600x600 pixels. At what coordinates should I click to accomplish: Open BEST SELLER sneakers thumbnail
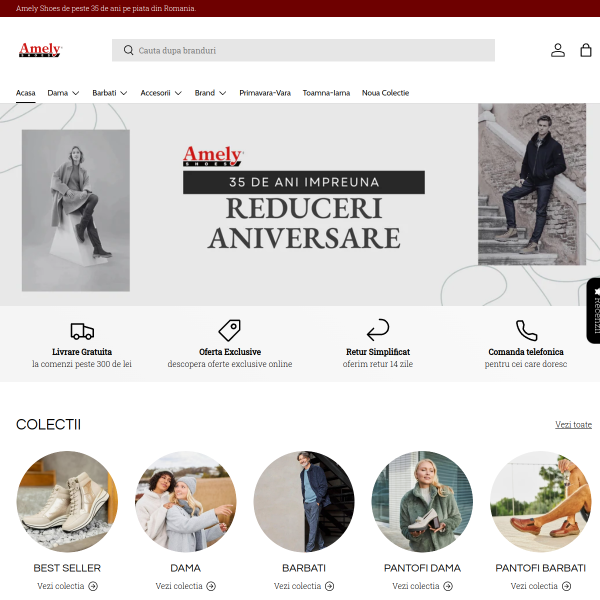point(67,501)
